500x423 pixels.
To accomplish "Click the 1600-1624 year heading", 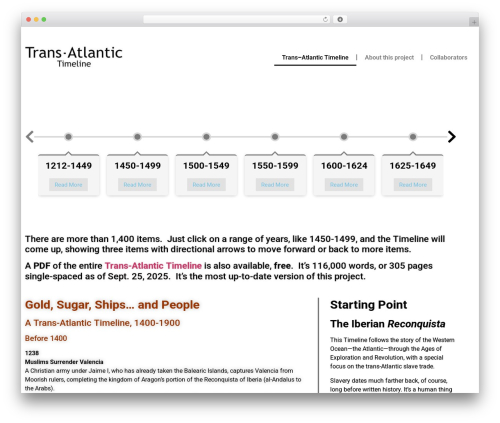I will [344, 166].
